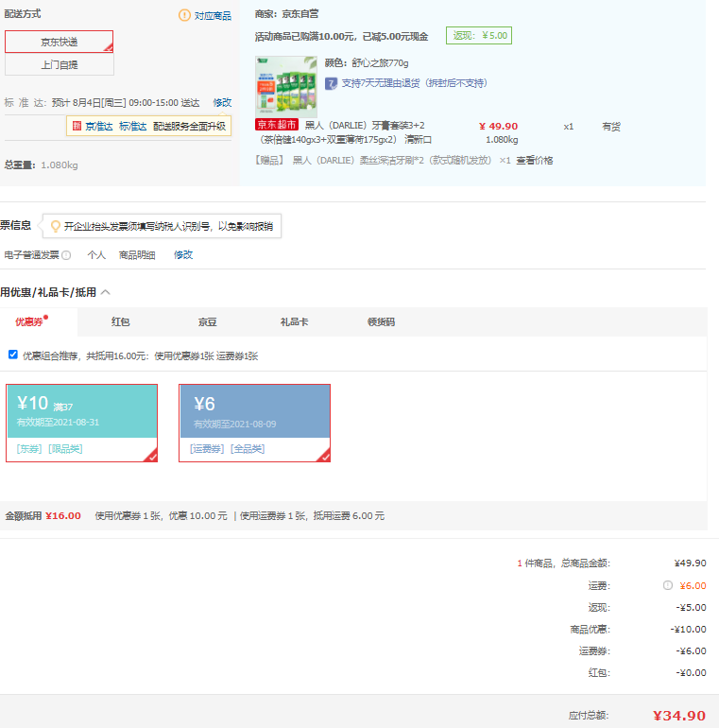Switch to the 领货码 tab

pos(381,321)
